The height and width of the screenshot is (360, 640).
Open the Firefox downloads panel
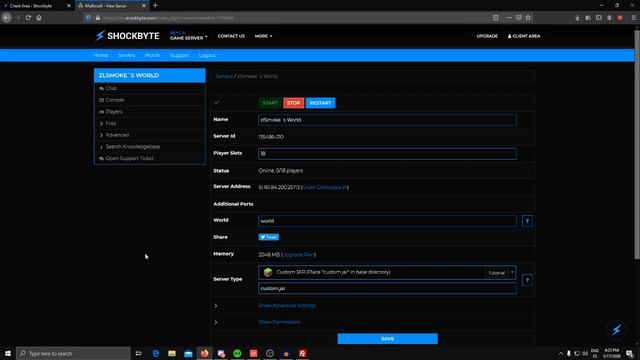(x=577, y=18)
